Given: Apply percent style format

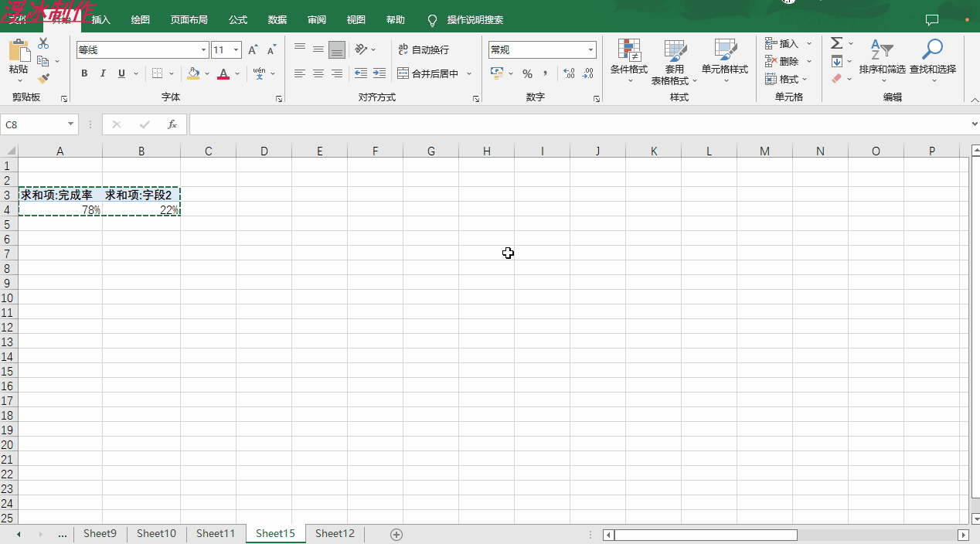Looking at the screenshot, I should point(527,73).
